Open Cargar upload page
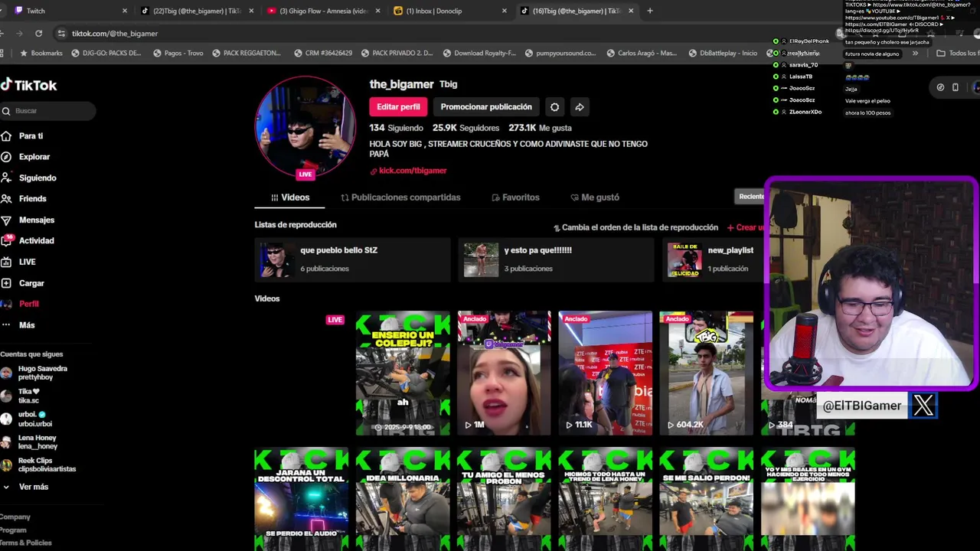 (31, 283)
